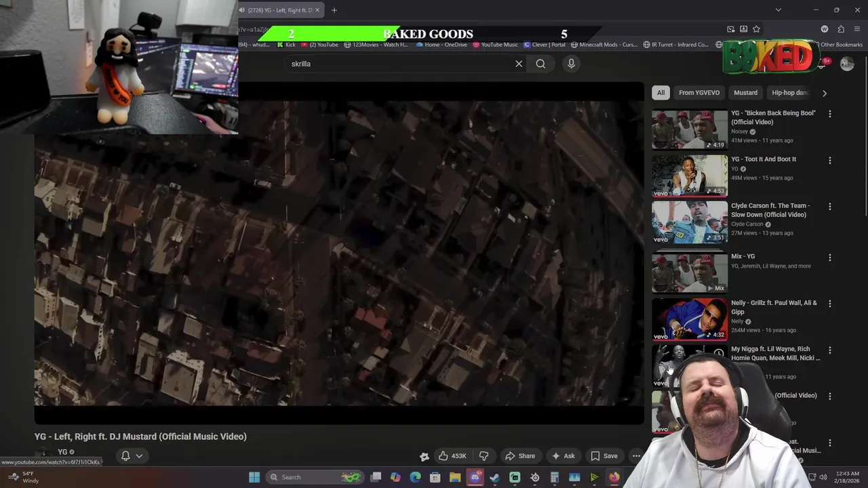868x488 pixels.
Task: Open the YouTube Music bookmark
Action: 495,45
